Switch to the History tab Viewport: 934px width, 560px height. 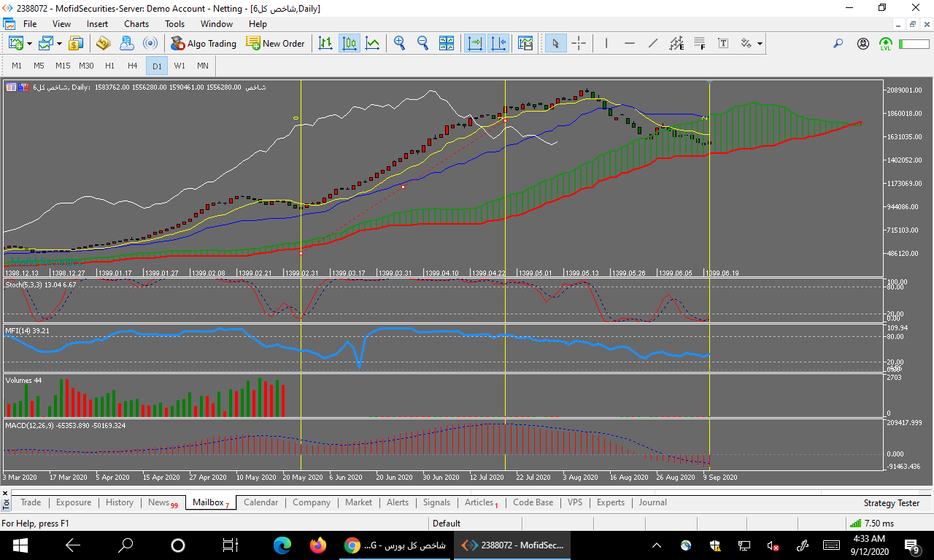coord(120,502)
